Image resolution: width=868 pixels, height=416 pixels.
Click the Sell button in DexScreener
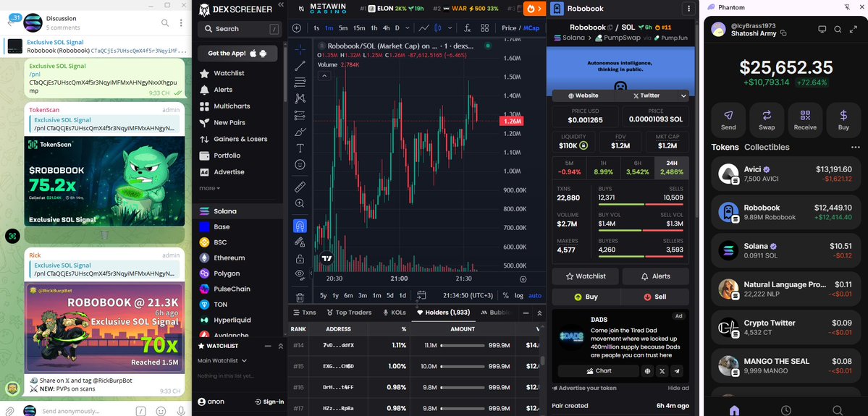(655, 297)
